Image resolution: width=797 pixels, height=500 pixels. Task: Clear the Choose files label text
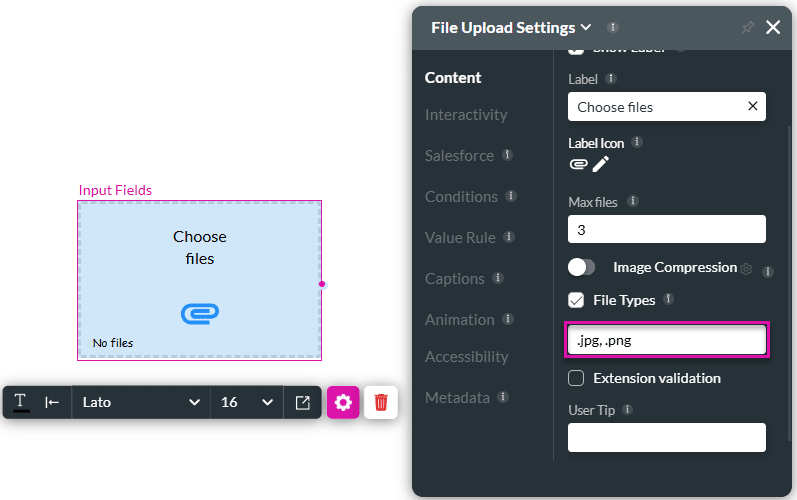coord(753,106)
